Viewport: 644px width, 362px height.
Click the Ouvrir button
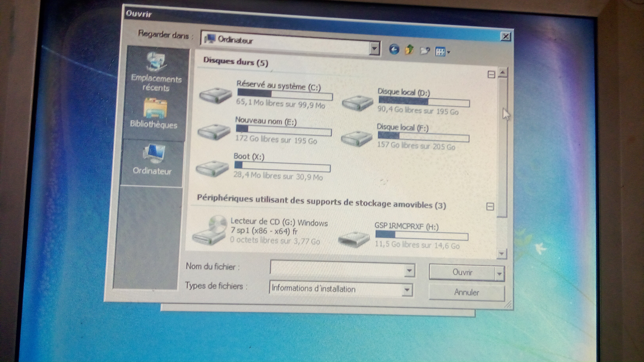point(462,272)
